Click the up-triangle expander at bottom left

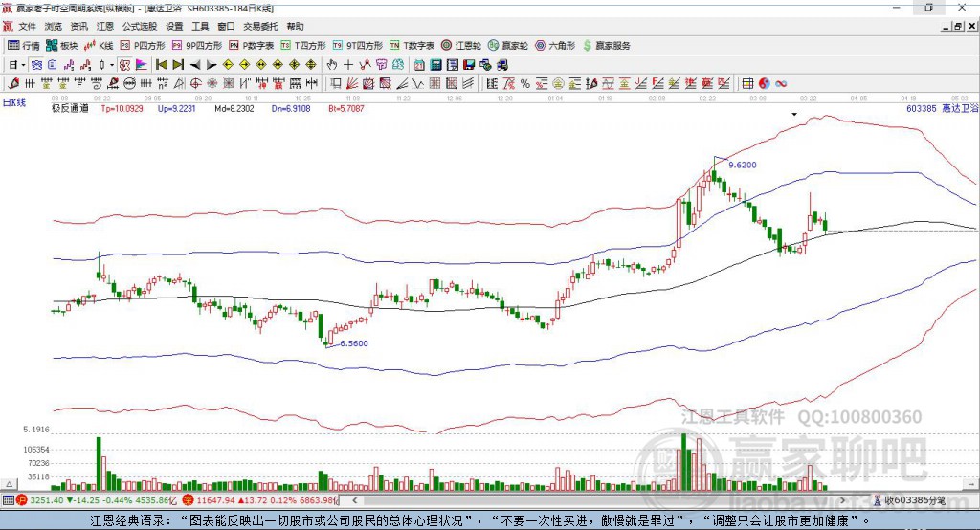pos(9,484)
